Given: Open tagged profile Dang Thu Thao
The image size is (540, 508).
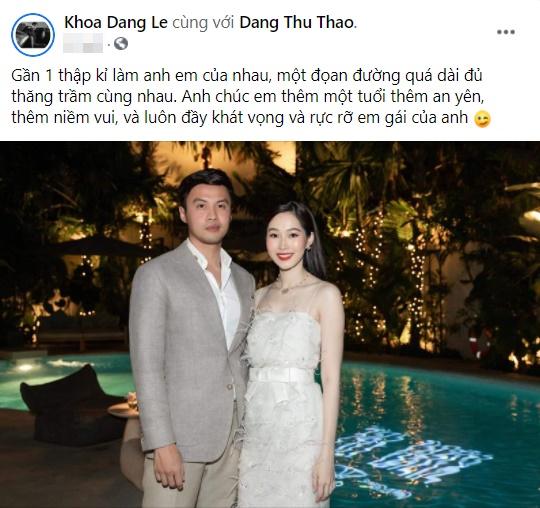Looking at the screenshot, I should (297, 23).
